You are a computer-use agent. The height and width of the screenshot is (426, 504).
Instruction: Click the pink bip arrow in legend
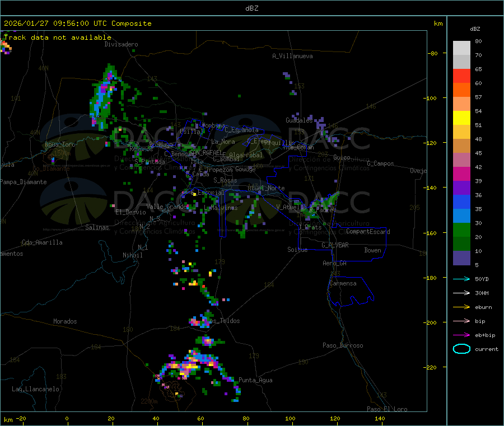[x=461, y=321]
